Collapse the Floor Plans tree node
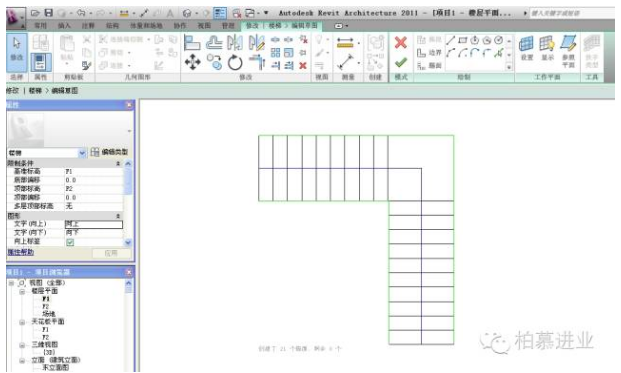This screenshot has height=373, width=621. 23,291
